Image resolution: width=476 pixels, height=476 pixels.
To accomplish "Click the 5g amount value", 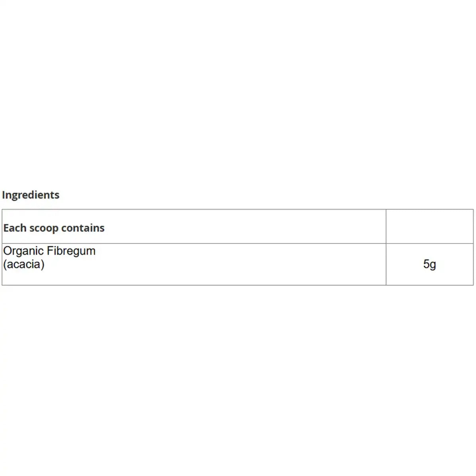I will pos(430,264).
